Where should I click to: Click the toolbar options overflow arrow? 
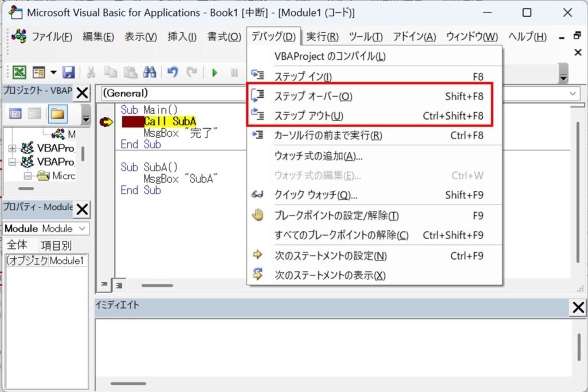coord(563,72)
